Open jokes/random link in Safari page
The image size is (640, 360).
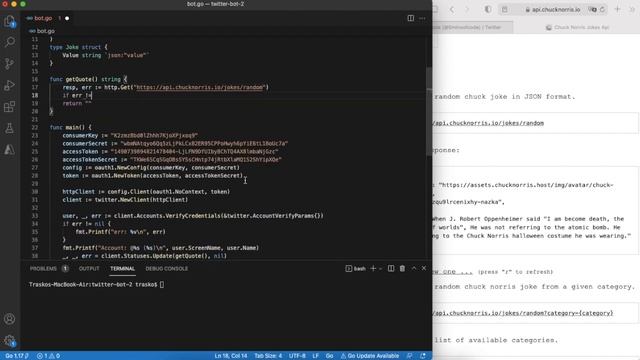489,123
